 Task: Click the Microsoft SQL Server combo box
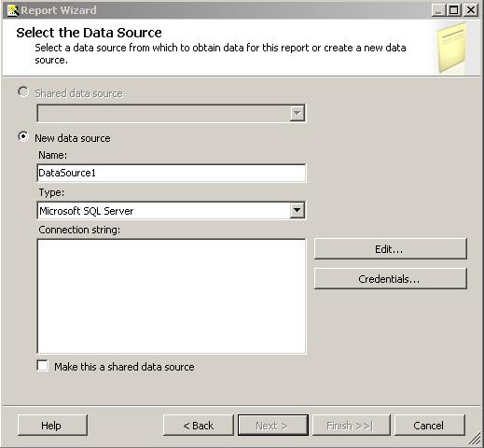coord(172,211)
